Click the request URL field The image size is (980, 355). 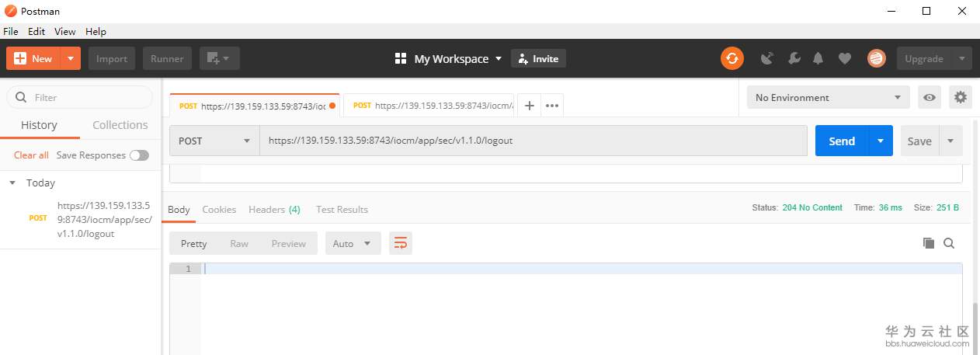pyautogui.click(x=533, y=141)
